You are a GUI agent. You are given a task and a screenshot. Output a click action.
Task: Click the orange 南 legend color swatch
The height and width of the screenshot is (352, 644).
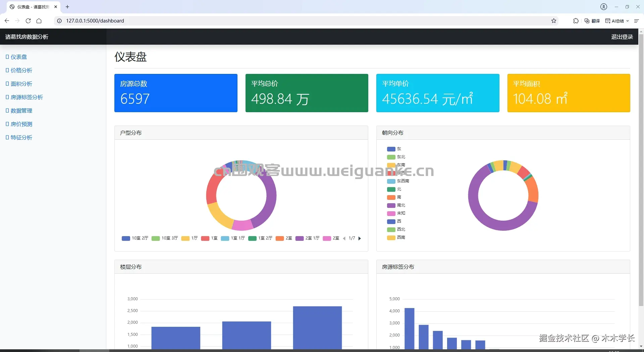pos(391,197)
